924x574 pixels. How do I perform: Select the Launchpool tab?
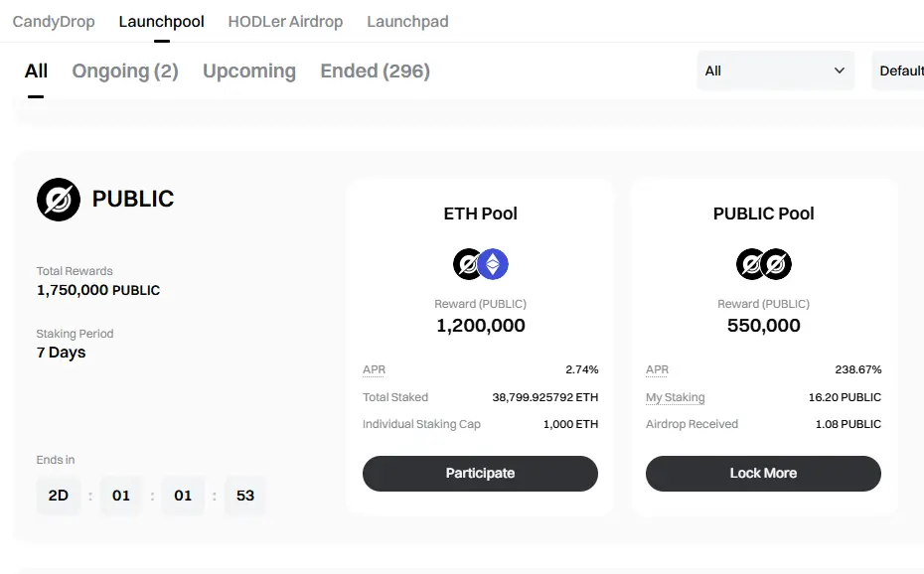pos(162,22)
